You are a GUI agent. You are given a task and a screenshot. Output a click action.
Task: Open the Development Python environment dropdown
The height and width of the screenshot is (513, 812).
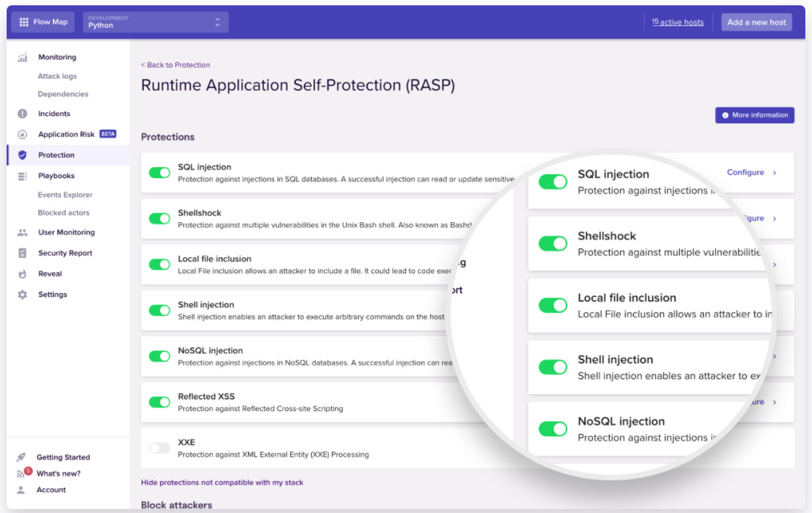(155, 22)
